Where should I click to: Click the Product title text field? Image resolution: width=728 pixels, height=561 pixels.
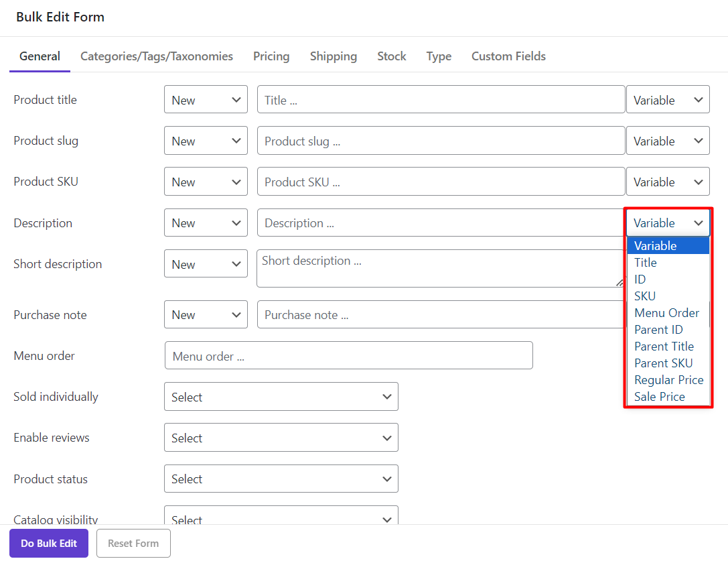[441, 99]
